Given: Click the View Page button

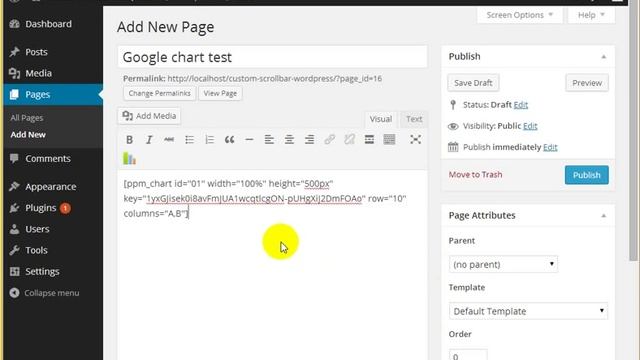Looking at the screenshot, I should pyautogui.click(x=220, y=93).
